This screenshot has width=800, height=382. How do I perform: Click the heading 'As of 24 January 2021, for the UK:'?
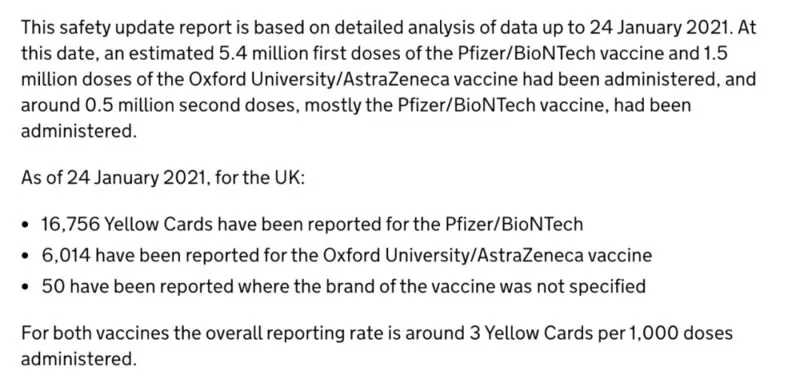(x=163, y=179)
